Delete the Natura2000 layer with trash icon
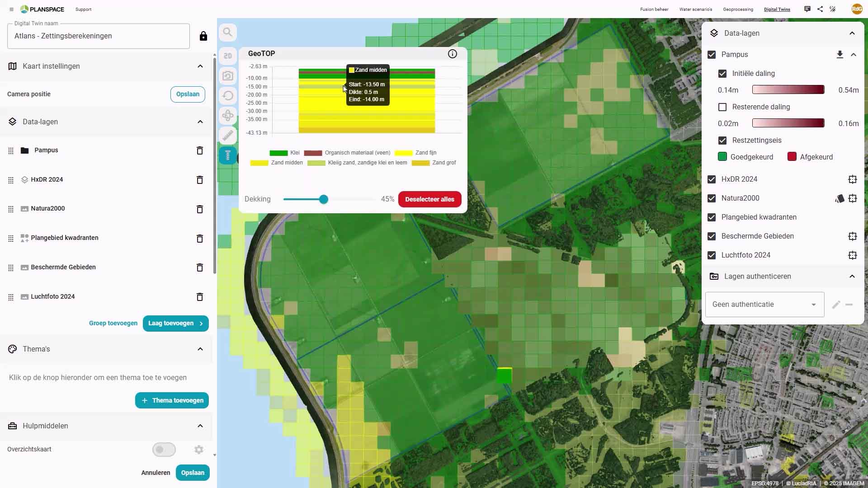868x488 pixels. point(199,209)
